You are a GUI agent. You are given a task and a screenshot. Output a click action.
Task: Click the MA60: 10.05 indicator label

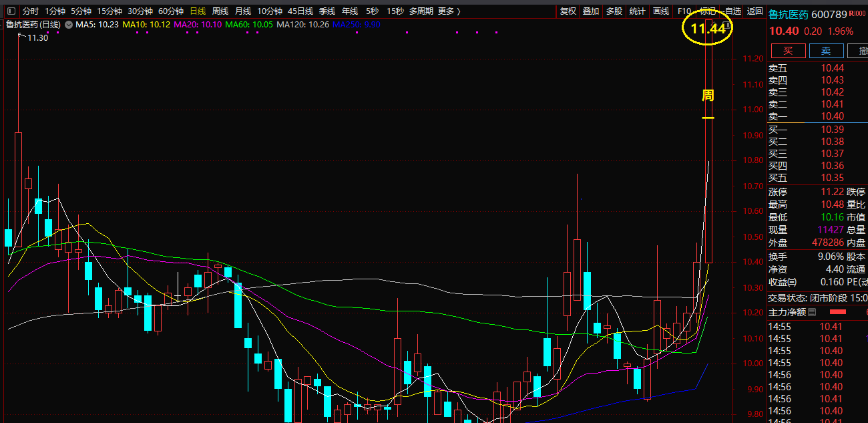pos(249,25)
